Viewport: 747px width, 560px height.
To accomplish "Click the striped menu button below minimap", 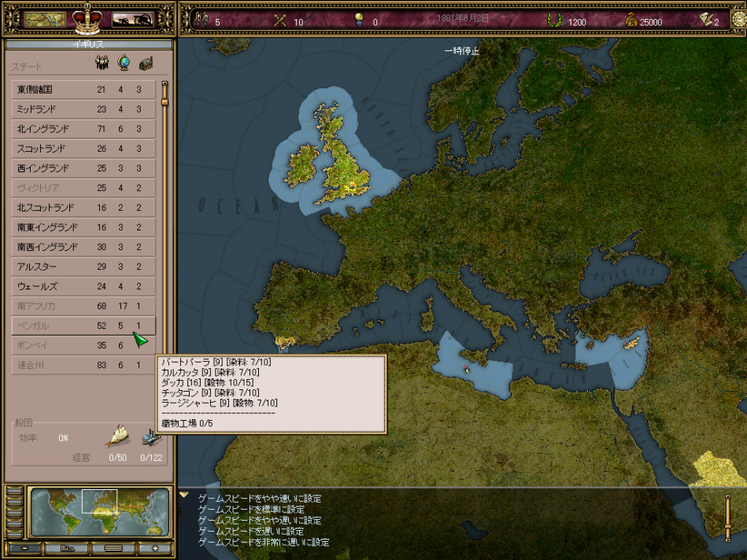I will click(x=113, y=548).
